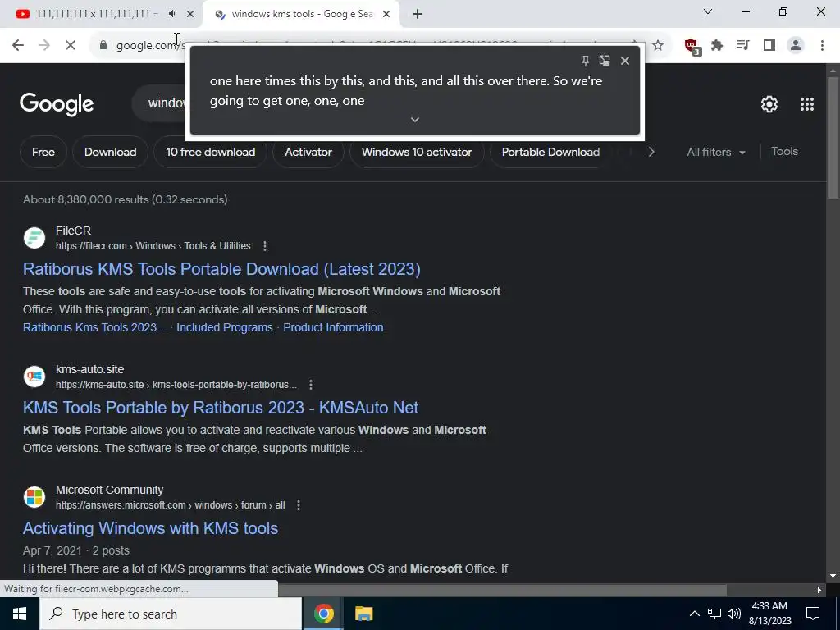The height and width of the screenshot is (630, 840).
Task: Select the 10 free download chip
Action: [211, 152]
